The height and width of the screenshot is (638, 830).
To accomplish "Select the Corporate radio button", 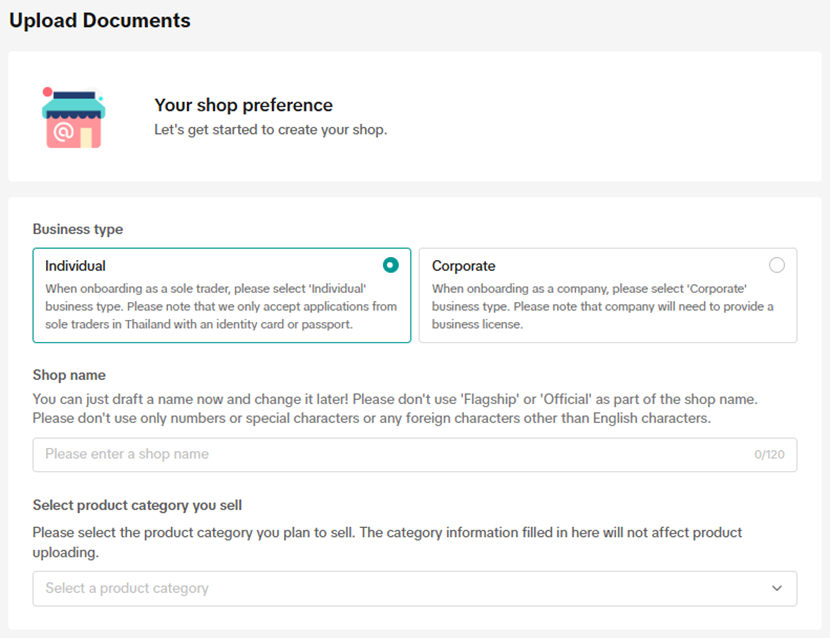I will (777, 265).
